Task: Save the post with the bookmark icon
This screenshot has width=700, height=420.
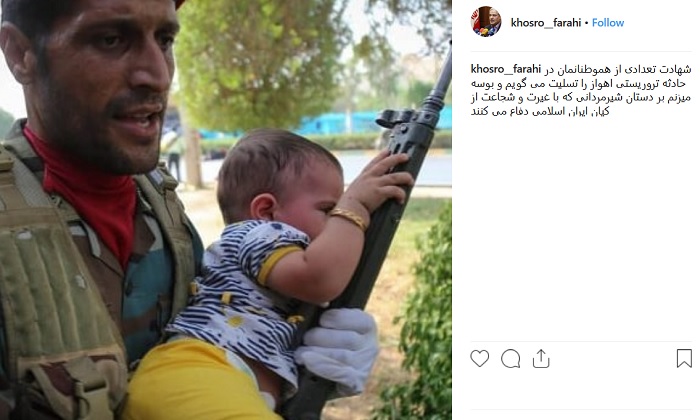Action: [x=684, y=358]
